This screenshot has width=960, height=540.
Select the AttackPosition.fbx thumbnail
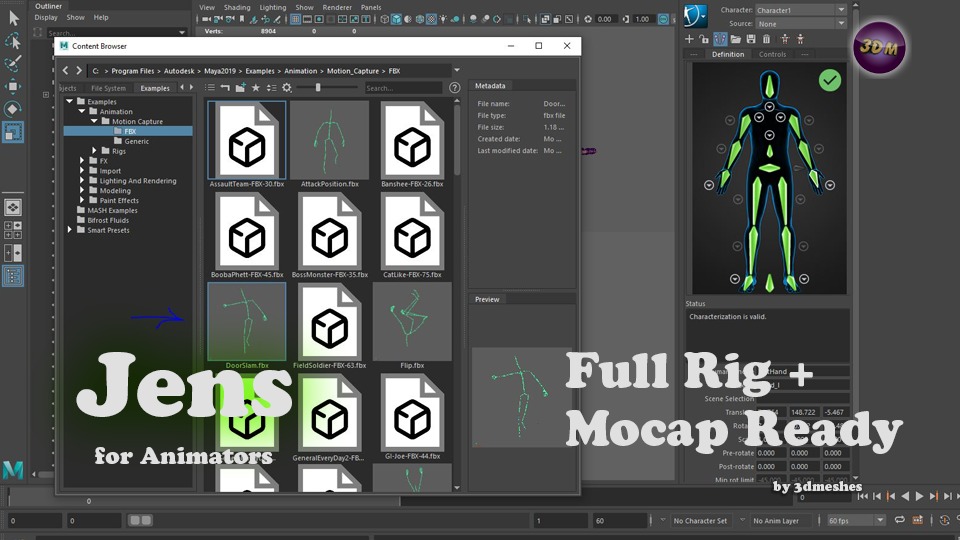click(329, 140)
